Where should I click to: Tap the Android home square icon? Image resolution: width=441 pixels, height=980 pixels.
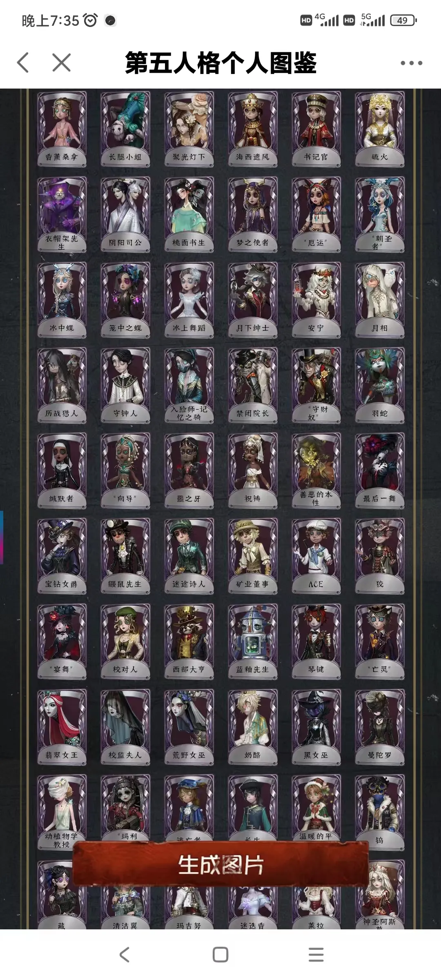click(x=220, y=954)
